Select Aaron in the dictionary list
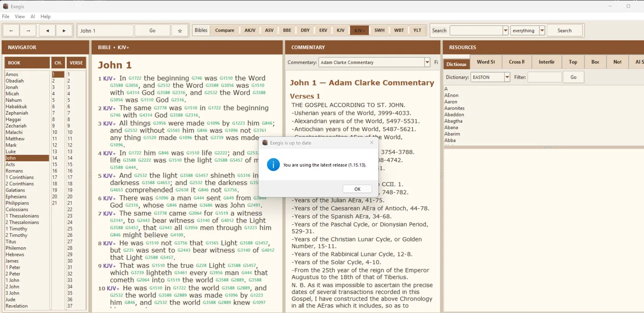The image size is (644, 313). pos(451,102)
